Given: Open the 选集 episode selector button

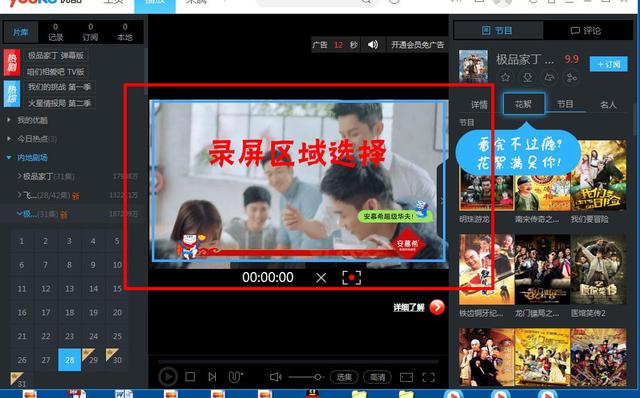Looking at the screenshot, I should (x=344, y=377).
